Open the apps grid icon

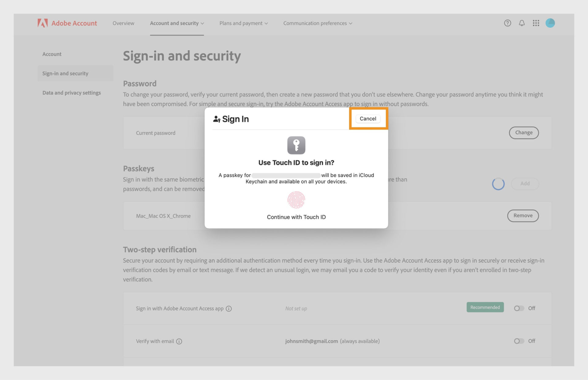pos(536,23)
